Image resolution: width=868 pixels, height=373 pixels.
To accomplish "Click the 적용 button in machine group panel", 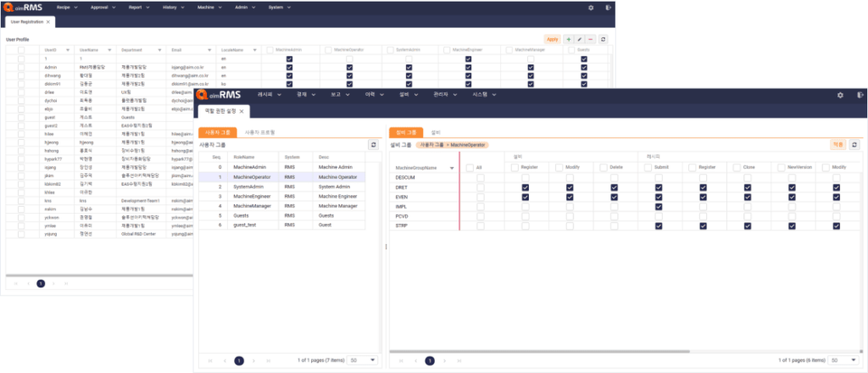I will (x=837, y=145).
